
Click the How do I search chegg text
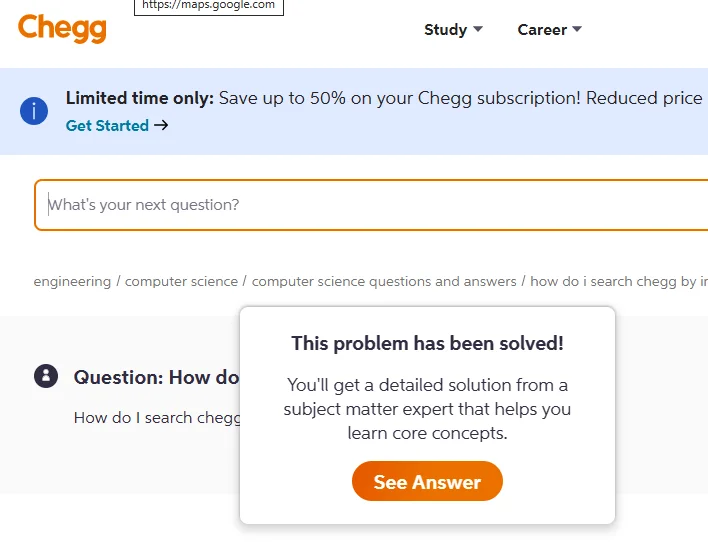point(158,418)
